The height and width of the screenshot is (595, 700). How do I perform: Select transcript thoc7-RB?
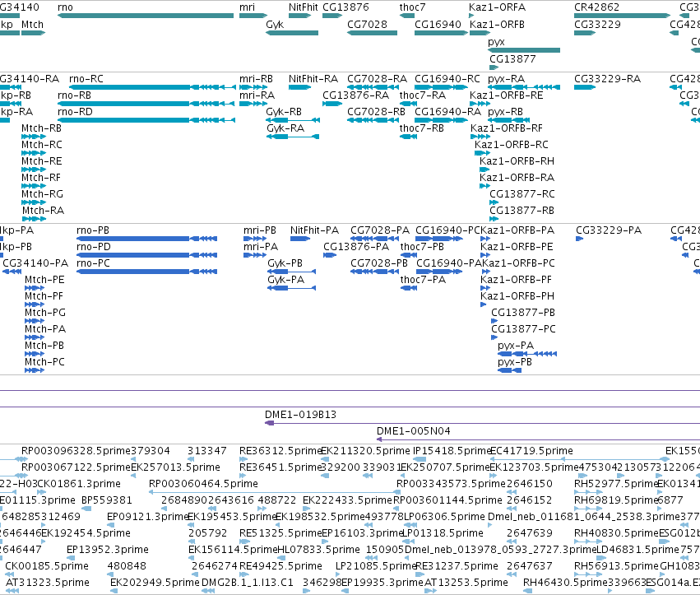[421, 128]
